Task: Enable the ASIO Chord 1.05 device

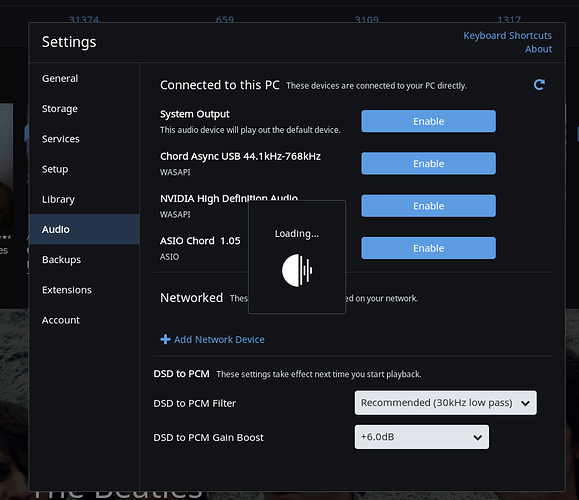Action: coord(428,248)
